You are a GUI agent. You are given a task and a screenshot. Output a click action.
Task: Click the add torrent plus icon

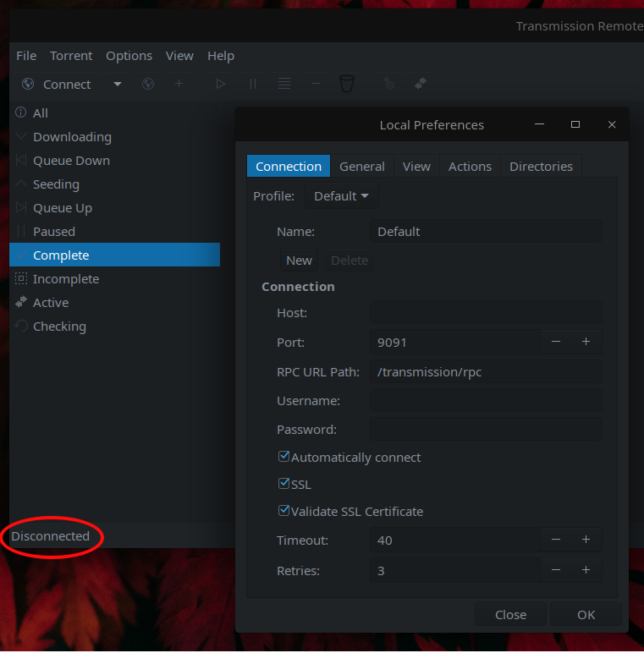point(179,84)
